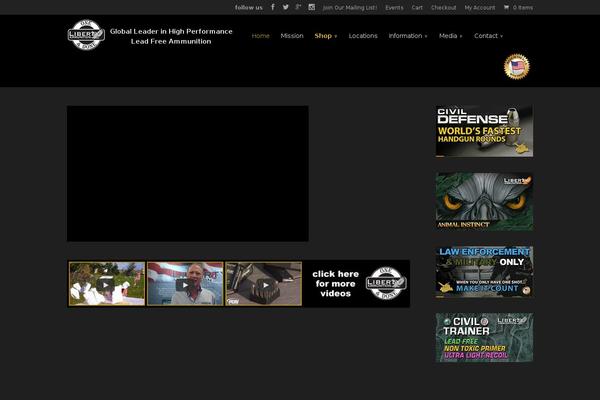Expand the Information menu

(408, 36)
